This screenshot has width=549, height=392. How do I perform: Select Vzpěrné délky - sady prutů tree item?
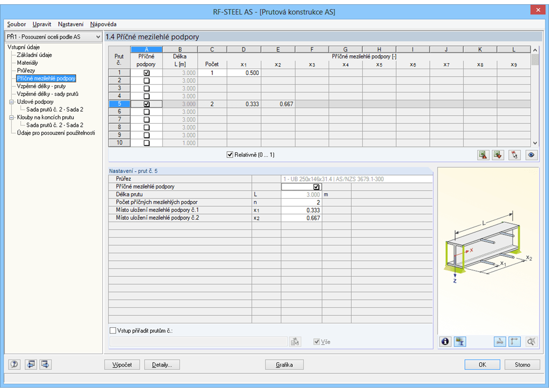click(x=48, y=94)
